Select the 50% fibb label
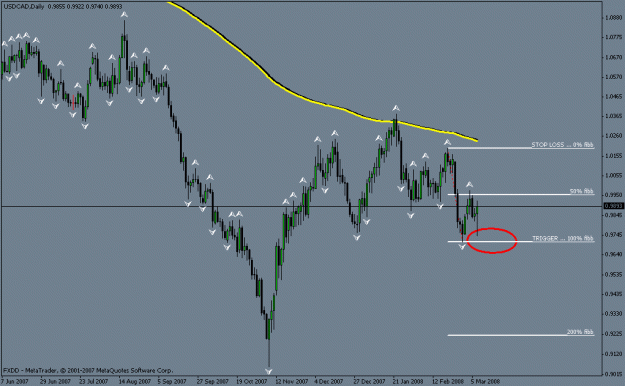Image resolution: width=625 pixels, height=386 pixels. (x=582, y=191)
